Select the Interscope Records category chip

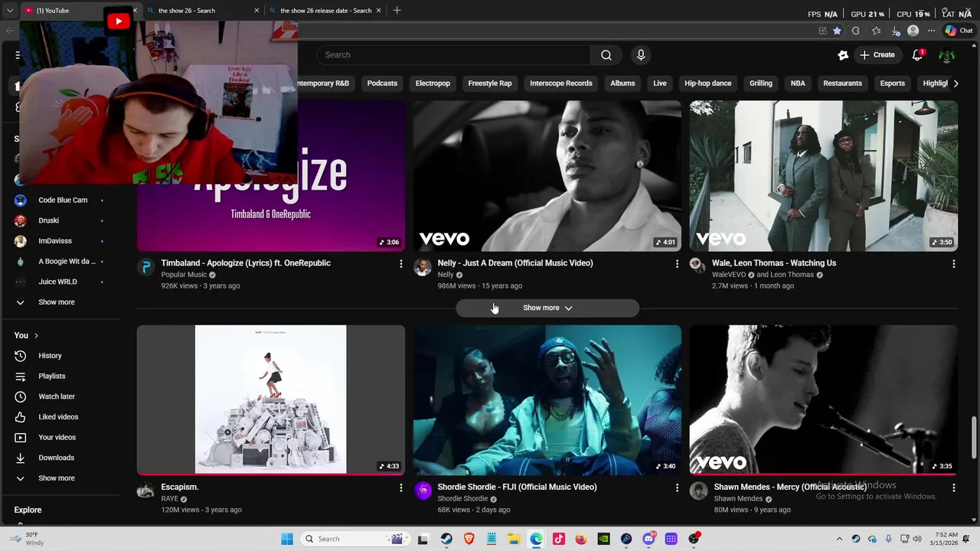[561, 83]
